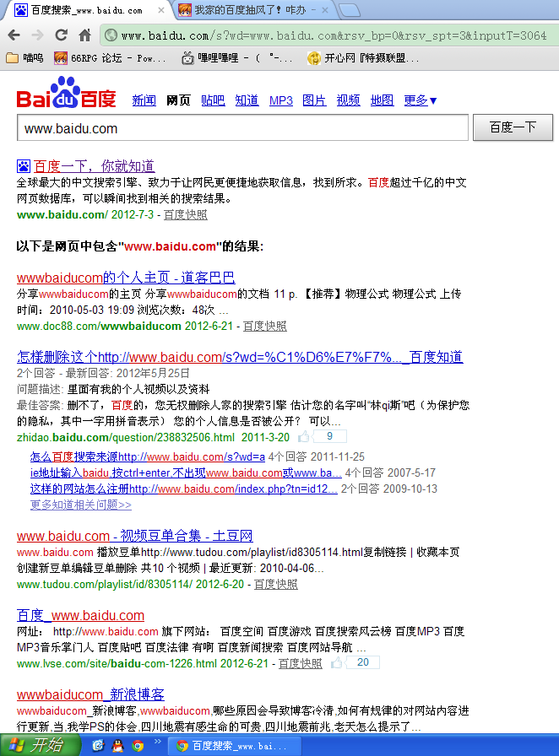This screenshot has width=559, height=756.
Task: Open the MP3 search category
Action: (281, 100)
